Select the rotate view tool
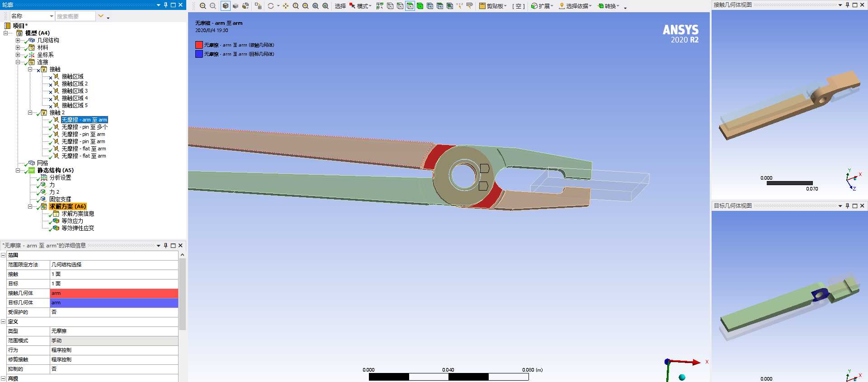The height and width of the screenshot is (382, 868). pyautogui.click(x=270, y=6)
